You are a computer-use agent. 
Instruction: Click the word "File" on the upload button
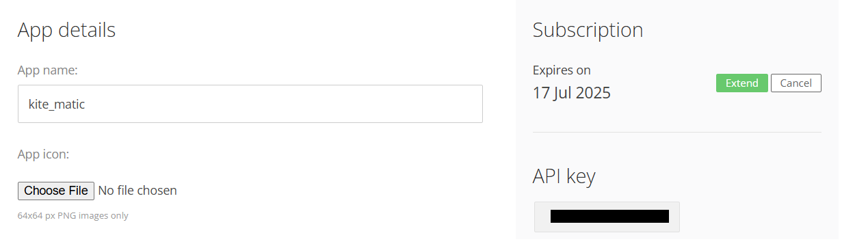click(77, 191)
